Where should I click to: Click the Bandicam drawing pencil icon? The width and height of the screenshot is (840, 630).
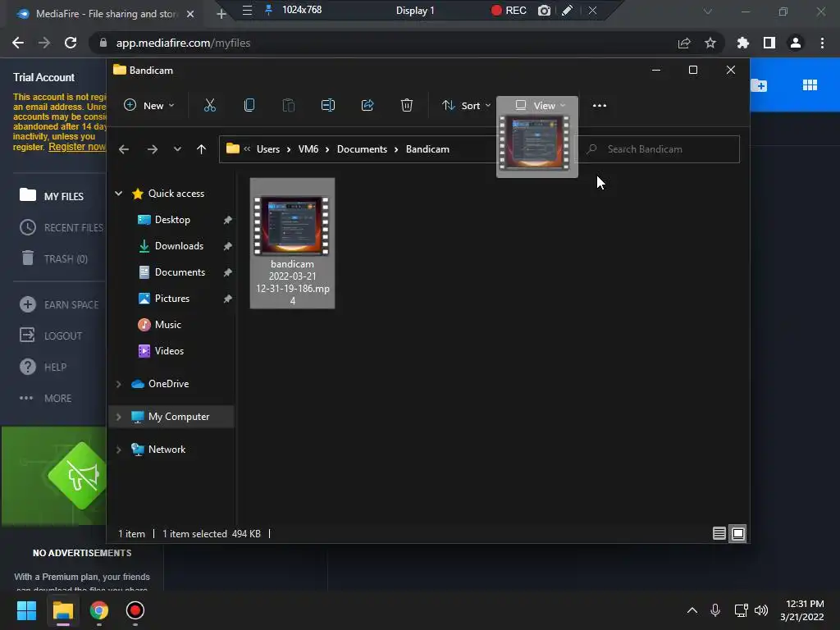[568, 10]
